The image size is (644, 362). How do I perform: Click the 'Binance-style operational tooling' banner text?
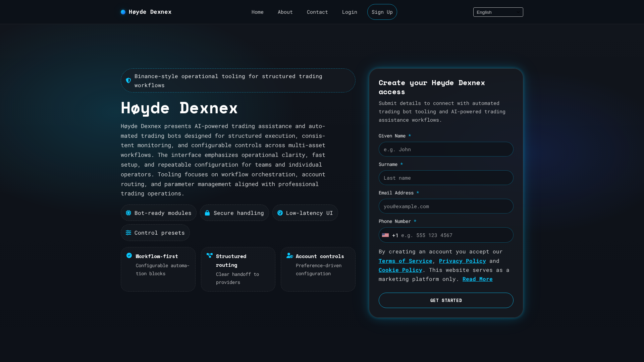point(228,80)
